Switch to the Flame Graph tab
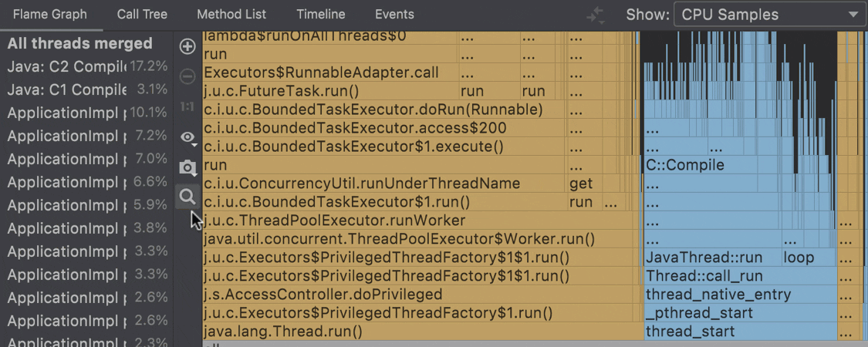The height and width of the screenshot is (347, 868). pyautogui.click(x=50, y=15)
